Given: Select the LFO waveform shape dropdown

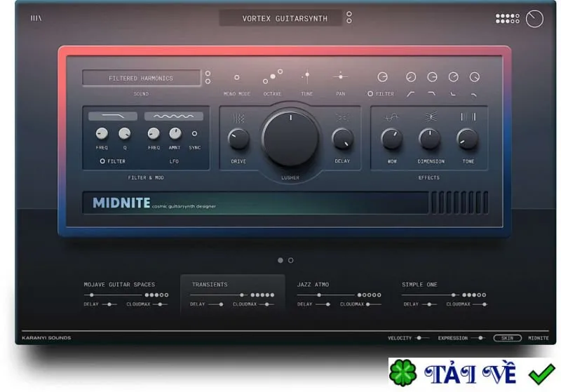Looking at the screenshot, I should coord(174,116).
